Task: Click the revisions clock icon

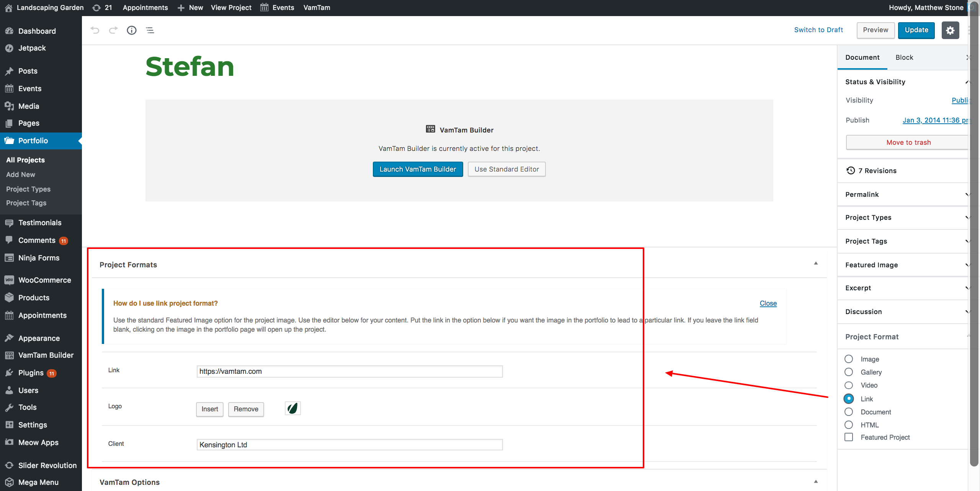Action: (x=850, y=170)
